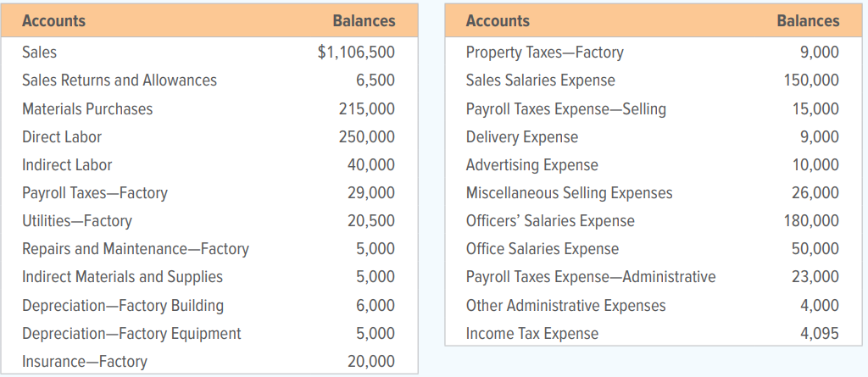Click the Payroll Taxes Expense—Administrative label
The height and width of the screenshot is (377, 868).
click(591, 277)
